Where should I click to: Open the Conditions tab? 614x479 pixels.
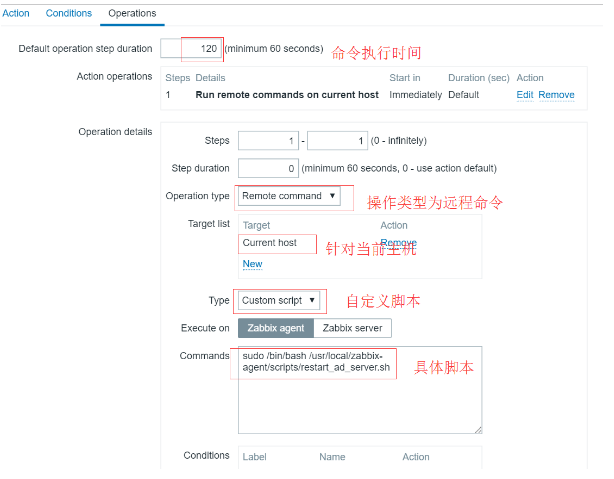point(69,13)
